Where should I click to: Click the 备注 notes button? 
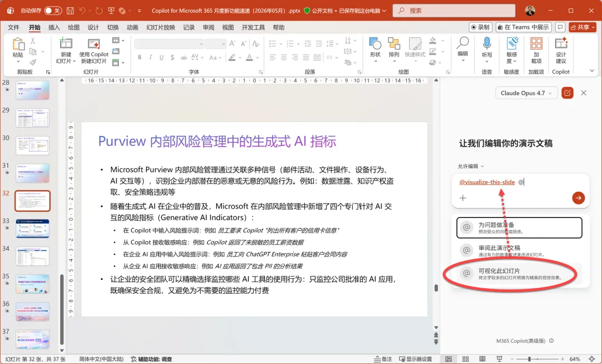pos(383,359)
